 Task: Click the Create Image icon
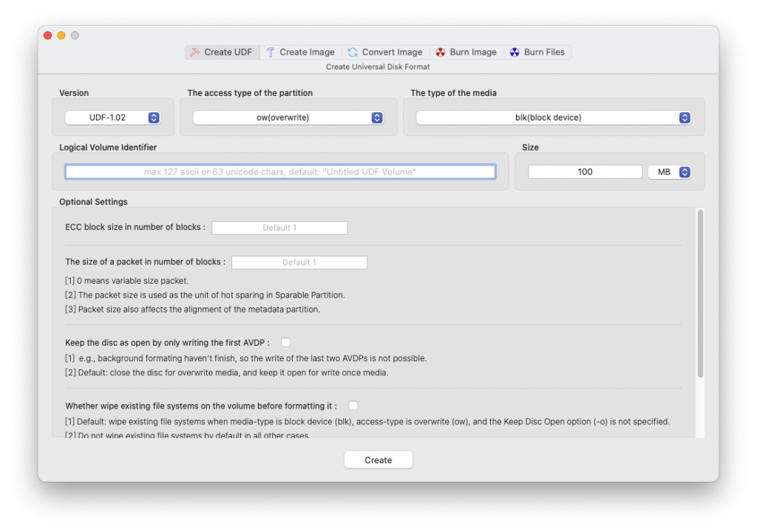click(x=270, y=52)
